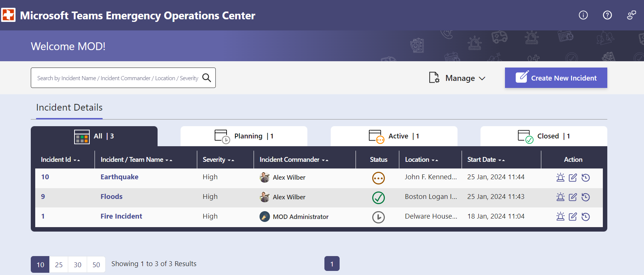Screen dimensions: 644x275
Task: Click Delware House... location cell
Action: point(431,216)
